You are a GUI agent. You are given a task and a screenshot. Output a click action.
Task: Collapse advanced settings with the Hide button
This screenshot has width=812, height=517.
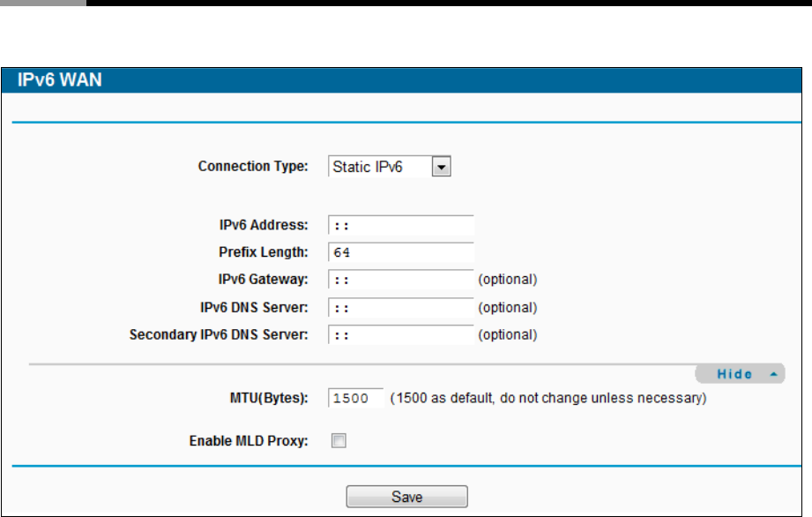click(x=740, y=374)
